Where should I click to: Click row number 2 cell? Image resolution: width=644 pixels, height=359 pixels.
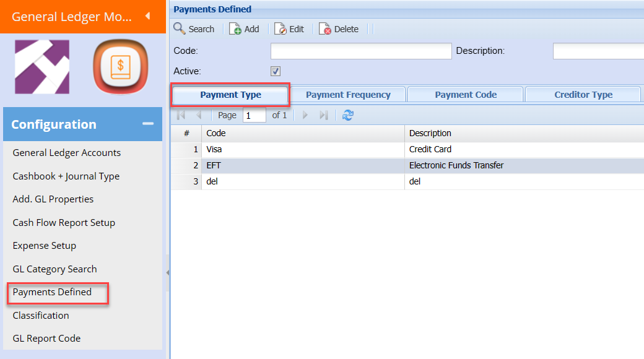click(x=186, y=165)
